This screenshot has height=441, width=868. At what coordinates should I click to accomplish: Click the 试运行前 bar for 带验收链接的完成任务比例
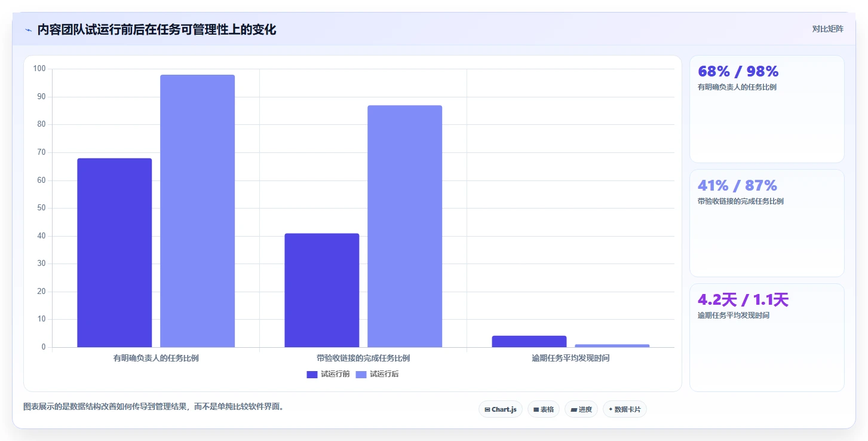[x=322, y=290]
